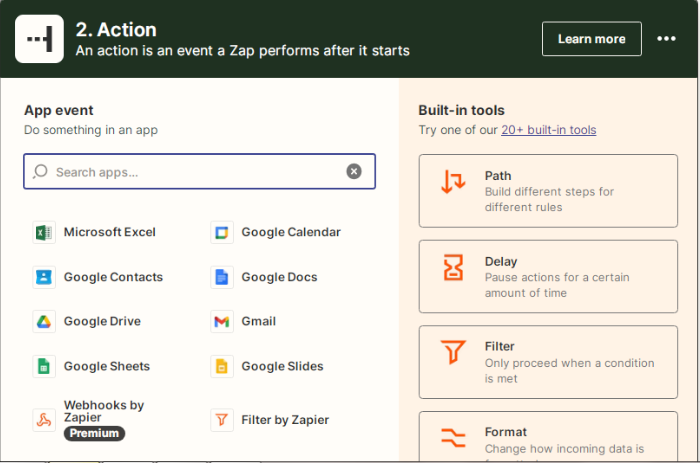Click the '2. Action' header title
Viewport: 700px width, 463px height.
(x=116, y=30)
